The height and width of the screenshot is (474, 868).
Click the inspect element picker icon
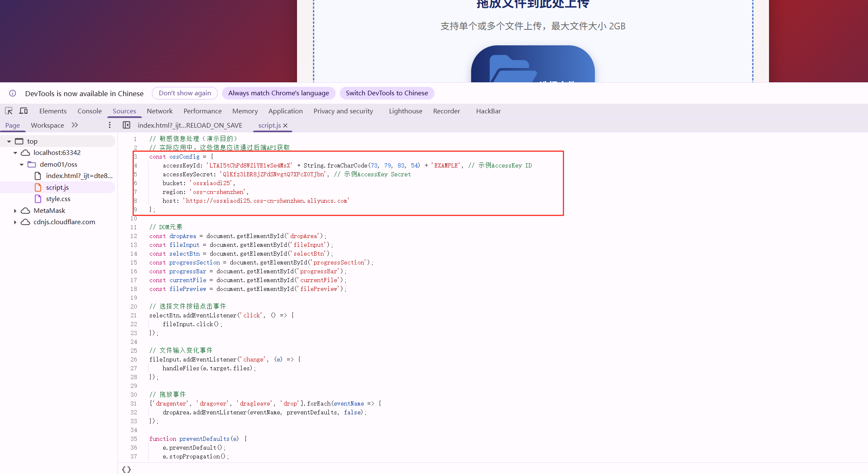8,111
